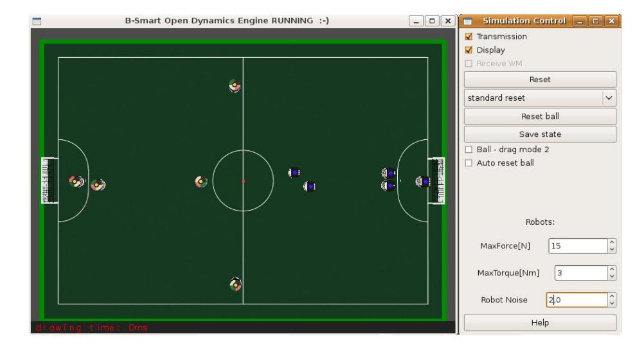Uncheck the Display checkbox
This screenshot has width=644, height=348.
tap(469, 50)
